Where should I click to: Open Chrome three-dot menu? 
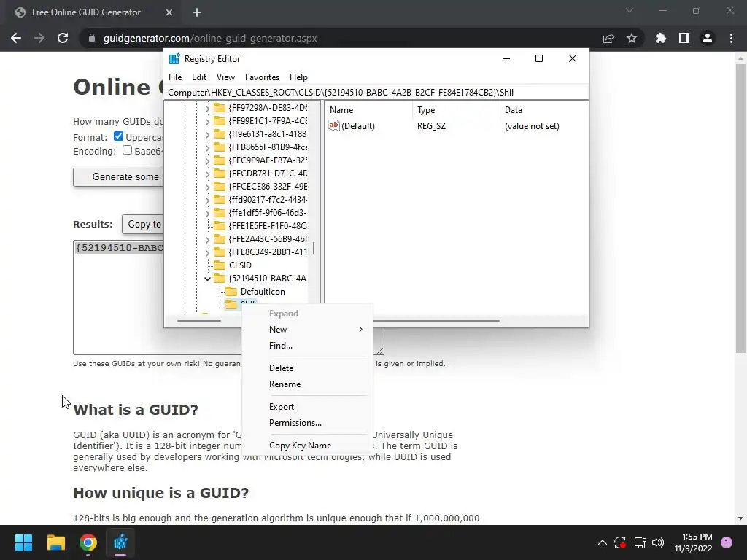click(x=731, y=38)
